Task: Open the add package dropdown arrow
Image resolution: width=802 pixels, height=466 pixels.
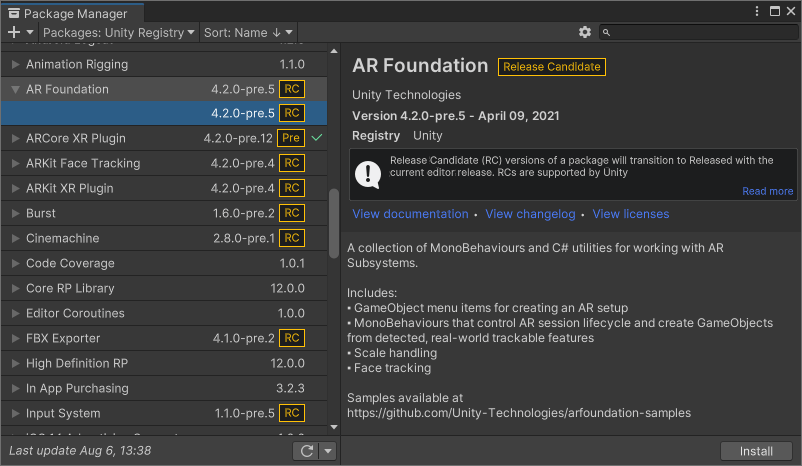Action: point(30,32)
